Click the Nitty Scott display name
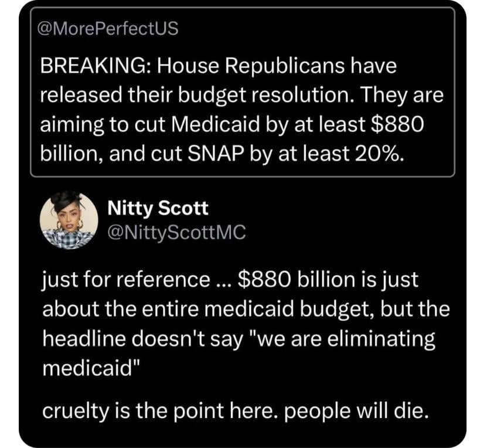Viewport: 480px width, 448px height. [158, 208]
